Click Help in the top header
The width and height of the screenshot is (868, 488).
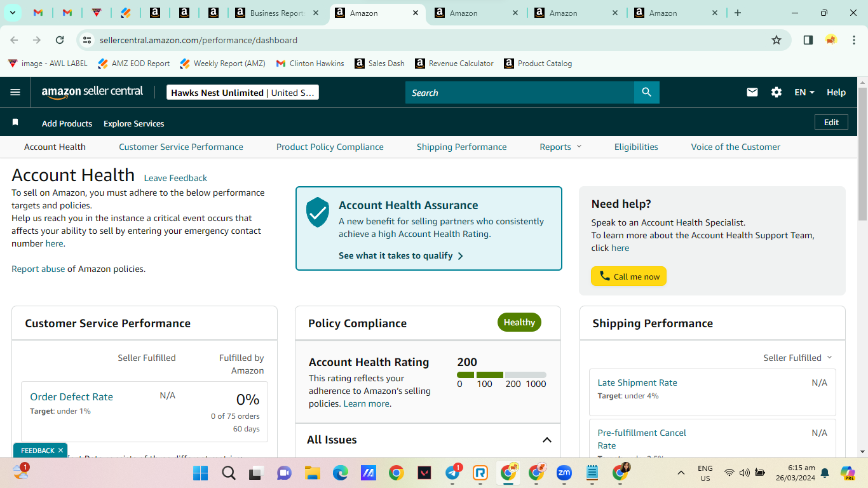(836, 92)
